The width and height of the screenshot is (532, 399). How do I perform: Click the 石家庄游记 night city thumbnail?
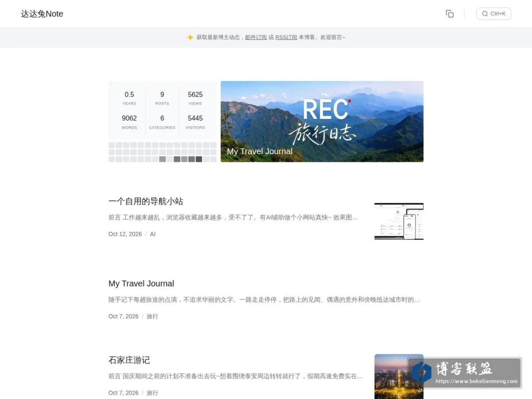tap(399, 376)
